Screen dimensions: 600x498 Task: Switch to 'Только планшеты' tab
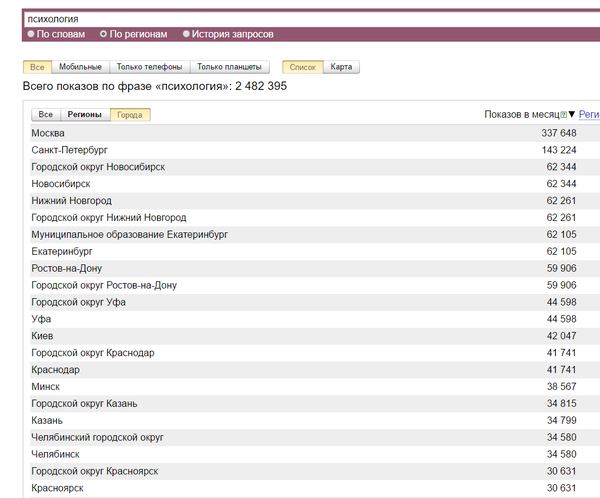230,67
